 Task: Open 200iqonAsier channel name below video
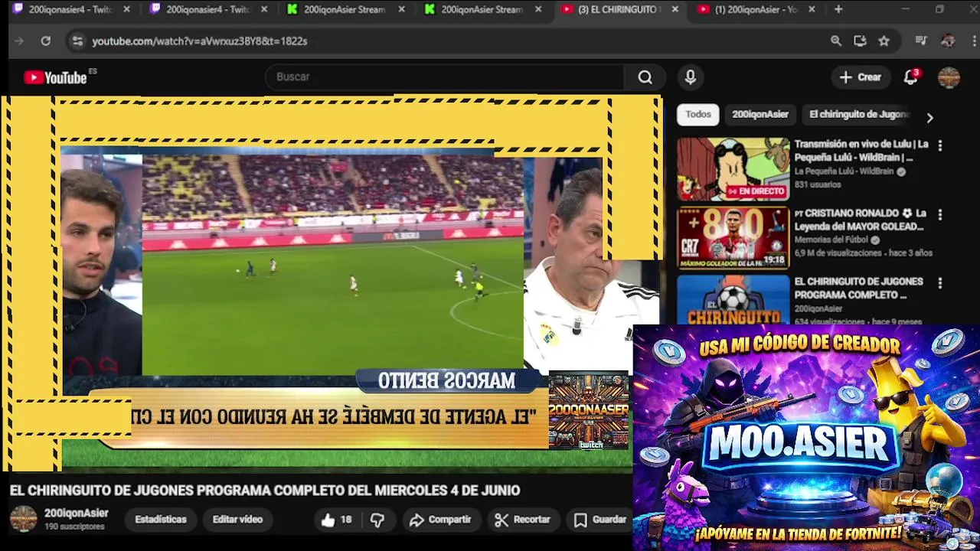click(77, 514)
